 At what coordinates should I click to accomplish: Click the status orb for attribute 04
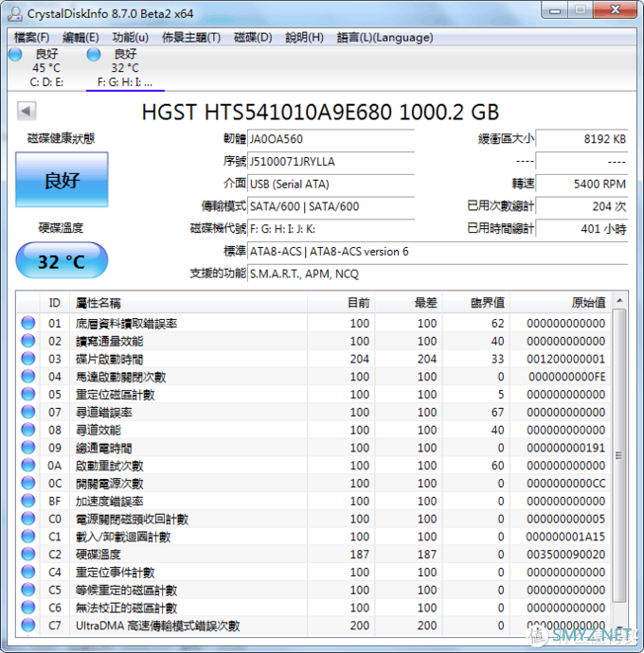[28, 377]
